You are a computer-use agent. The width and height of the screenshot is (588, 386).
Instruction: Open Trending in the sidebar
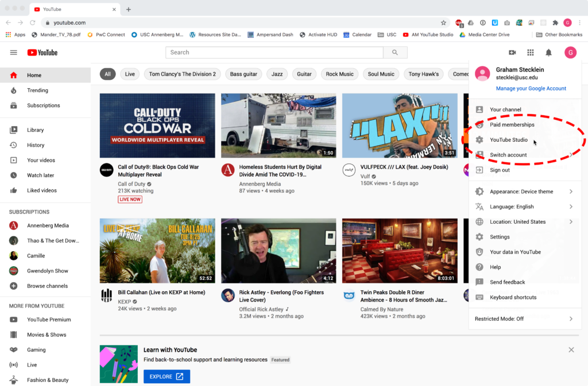point(37,91)
